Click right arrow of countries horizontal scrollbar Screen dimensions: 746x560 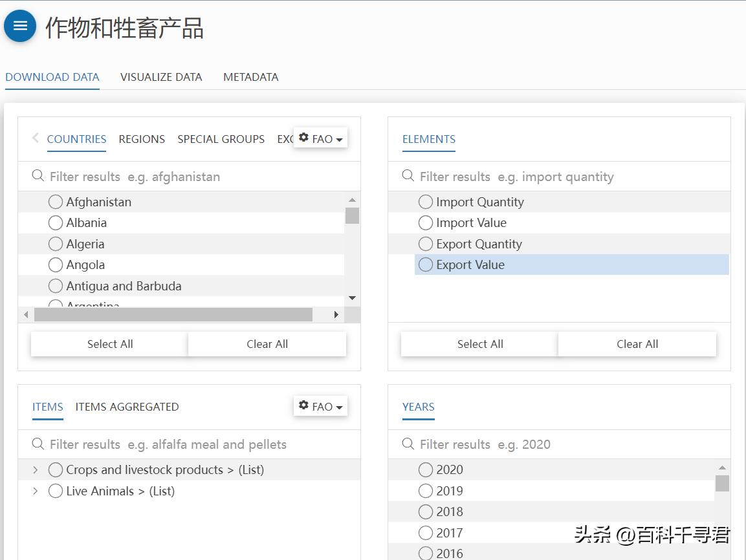[336, 315]
